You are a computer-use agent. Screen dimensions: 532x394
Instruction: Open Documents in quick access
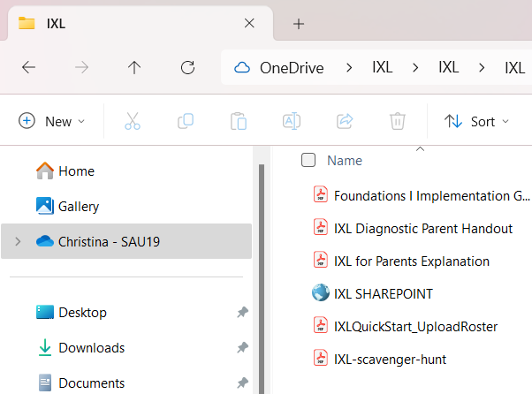click(92, 383)
